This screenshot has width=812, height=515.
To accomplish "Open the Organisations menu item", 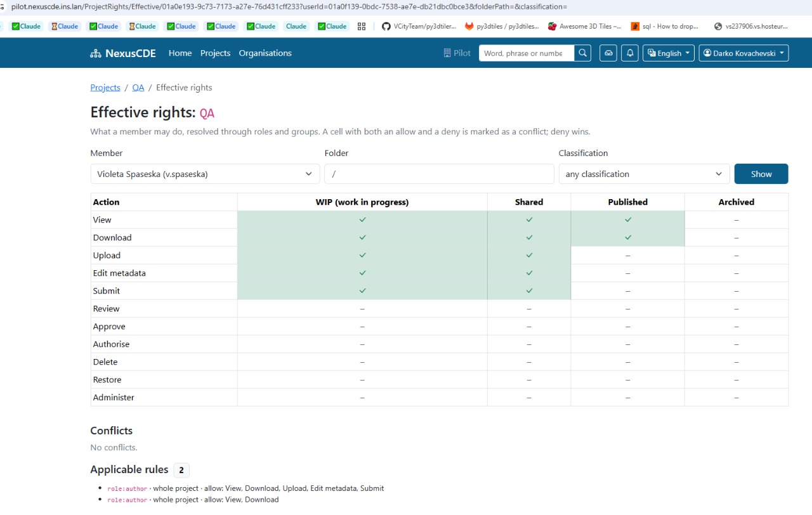I will (x=265, y=53).
